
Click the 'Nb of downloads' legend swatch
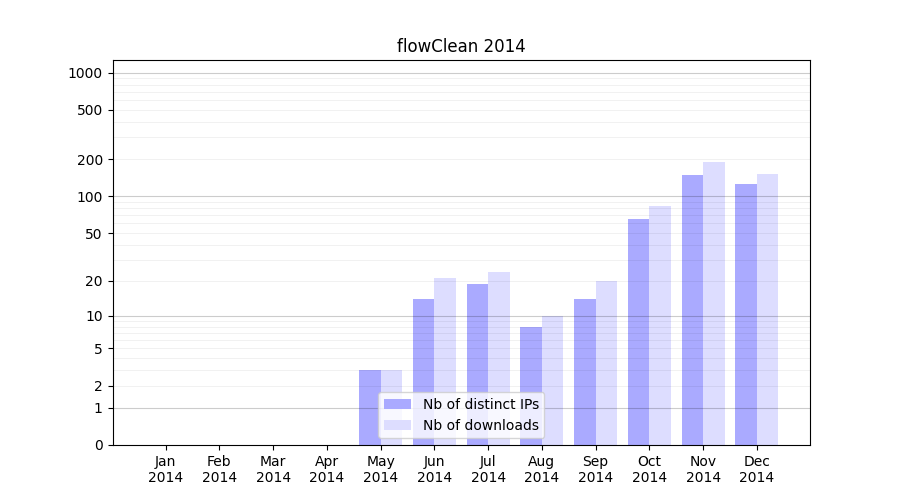tap(397, 425)
